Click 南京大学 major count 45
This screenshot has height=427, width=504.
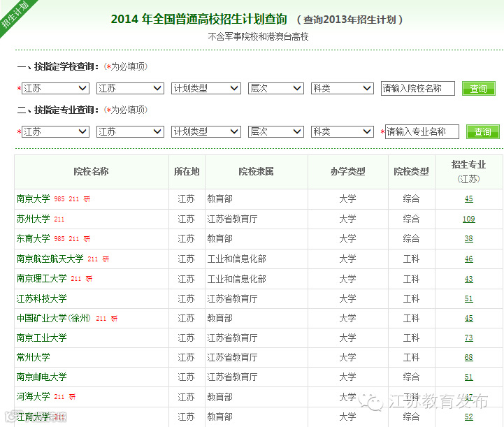tap(468, 199)
